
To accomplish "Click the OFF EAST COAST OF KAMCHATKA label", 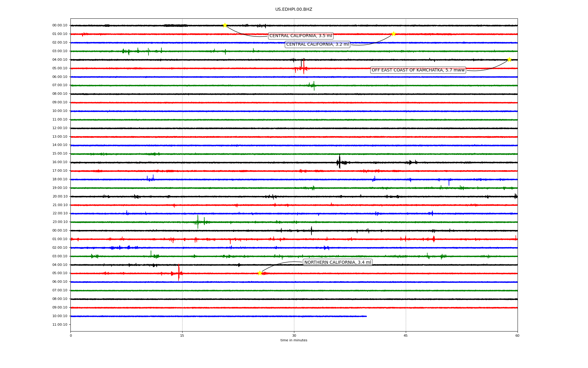I will [x=418, y=70].
